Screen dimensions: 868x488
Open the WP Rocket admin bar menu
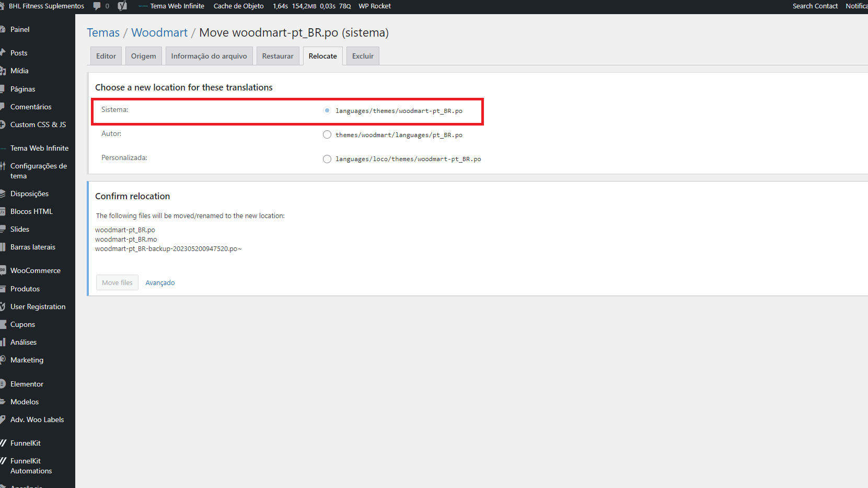click(x=375, y=6)
